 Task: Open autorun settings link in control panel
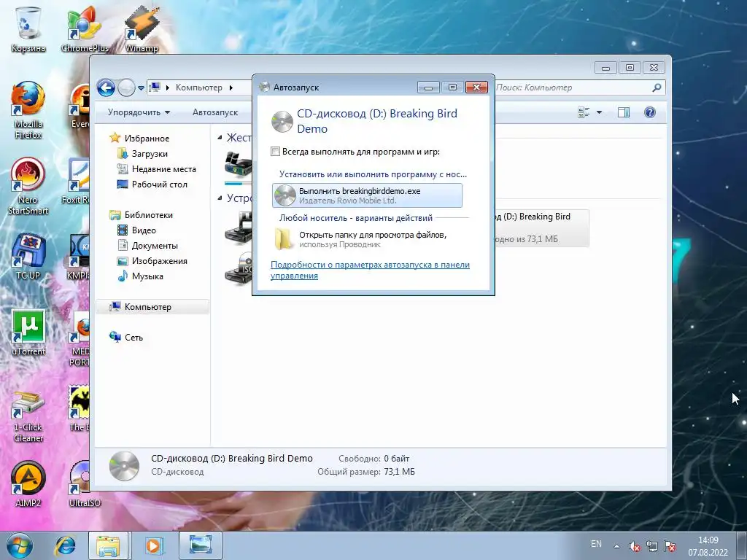click(x=370, y=270)
